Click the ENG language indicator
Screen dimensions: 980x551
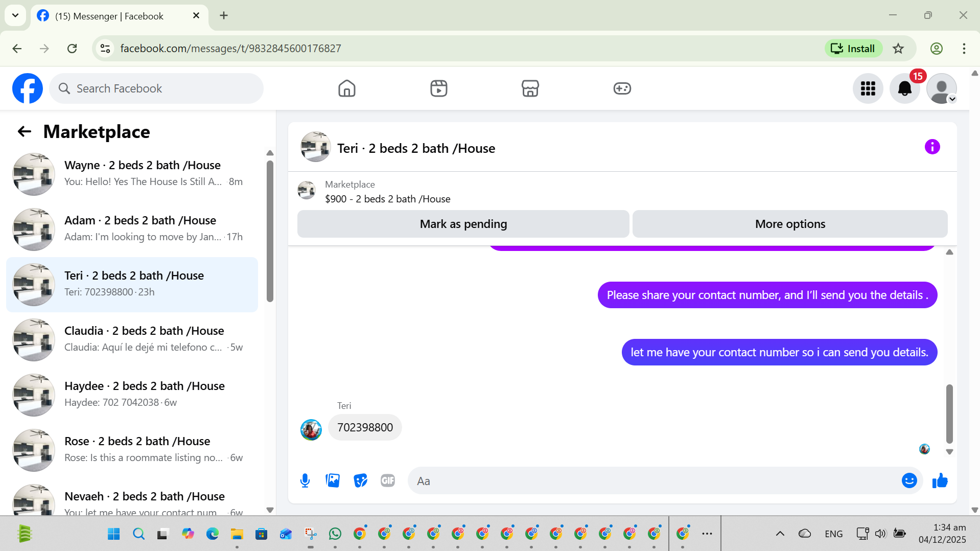coord(834,534)
